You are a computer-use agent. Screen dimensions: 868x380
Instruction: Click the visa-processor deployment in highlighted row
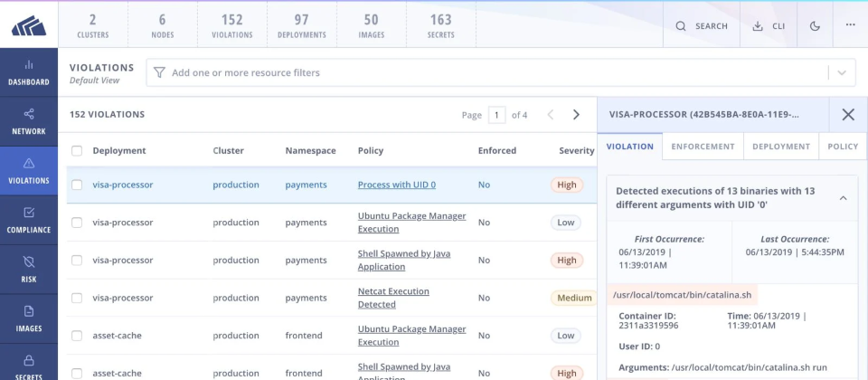[x=123, y=185]
